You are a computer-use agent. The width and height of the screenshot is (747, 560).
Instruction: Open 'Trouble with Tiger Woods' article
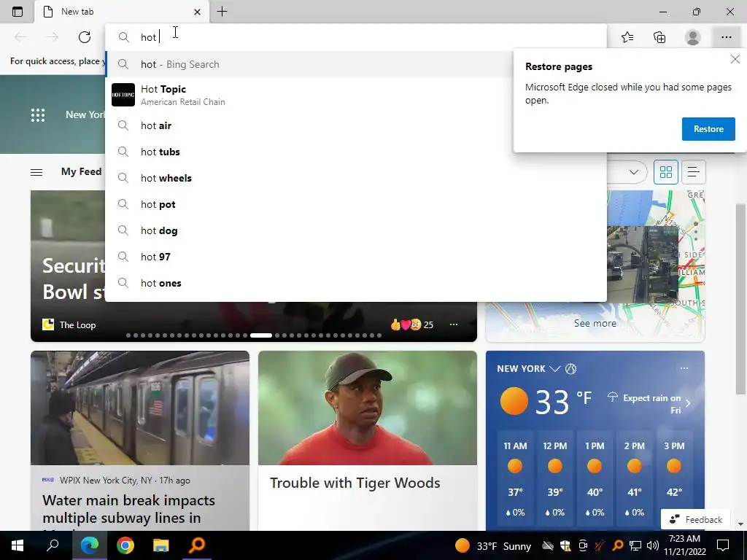(x=355, y=483)
